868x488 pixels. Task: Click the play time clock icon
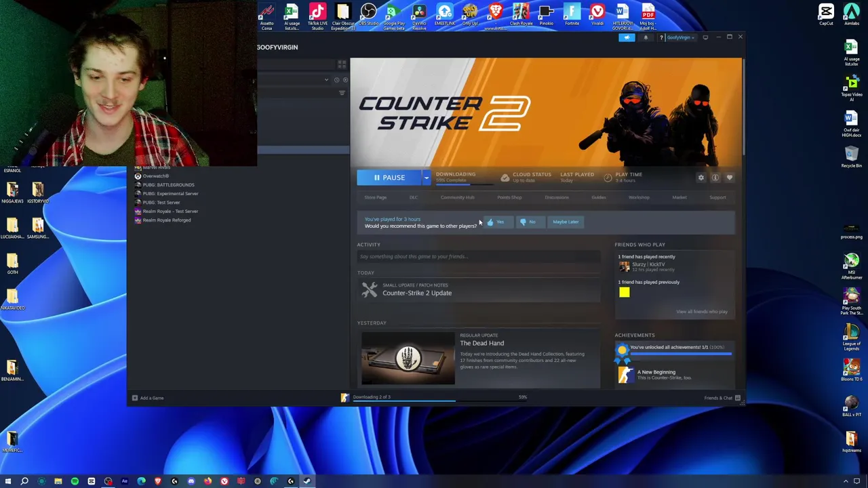pos(608,178)
